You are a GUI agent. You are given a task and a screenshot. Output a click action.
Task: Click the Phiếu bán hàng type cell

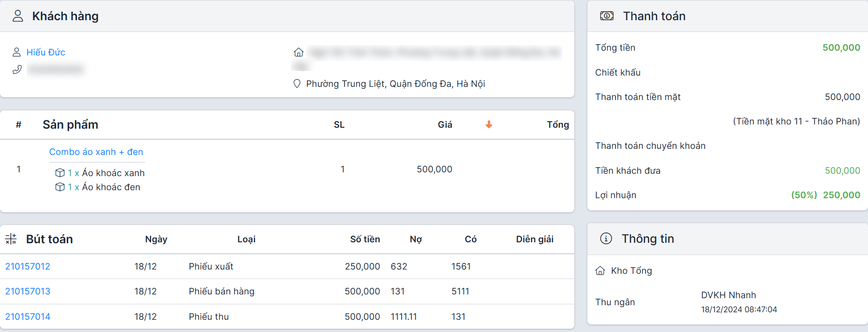(x=221, y=291)
